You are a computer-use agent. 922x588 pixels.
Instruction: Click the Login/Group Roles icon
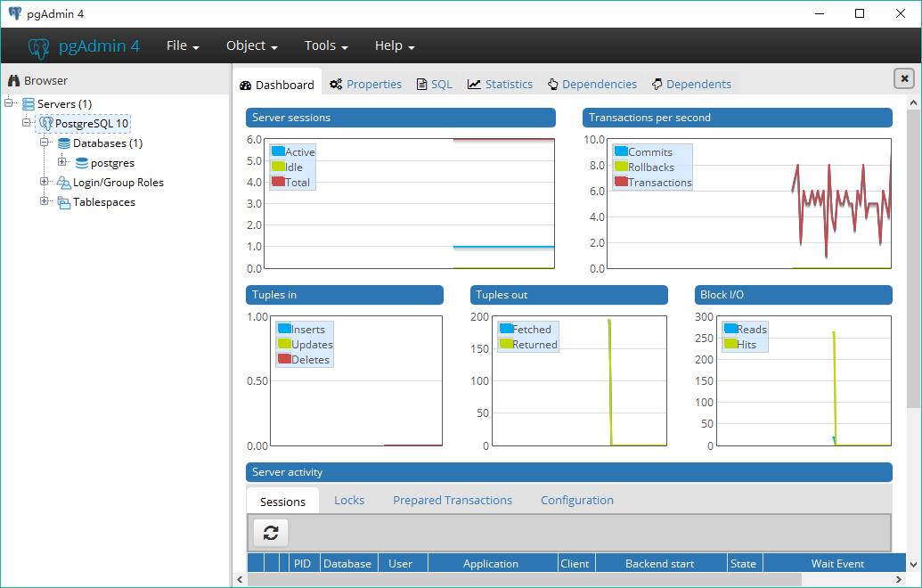[63, 183]
